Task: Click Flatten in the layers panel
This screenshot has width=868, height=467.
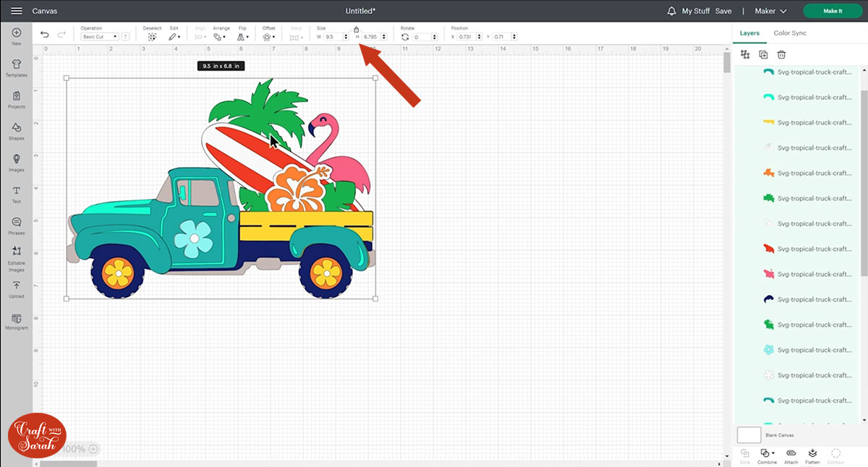Action: (x=812, y=455)
